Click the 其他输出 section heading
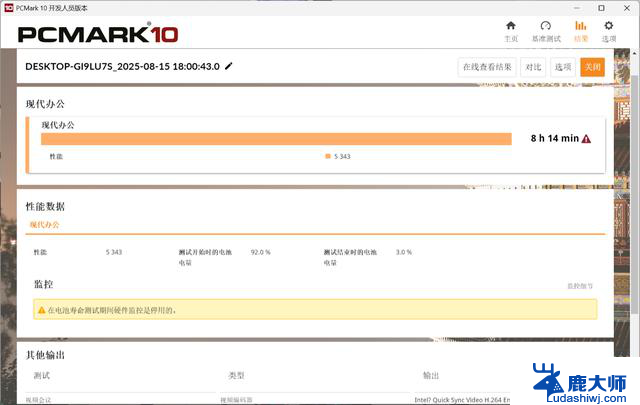The width and height of the screenshot is (640, 405). tap(45, 355)
